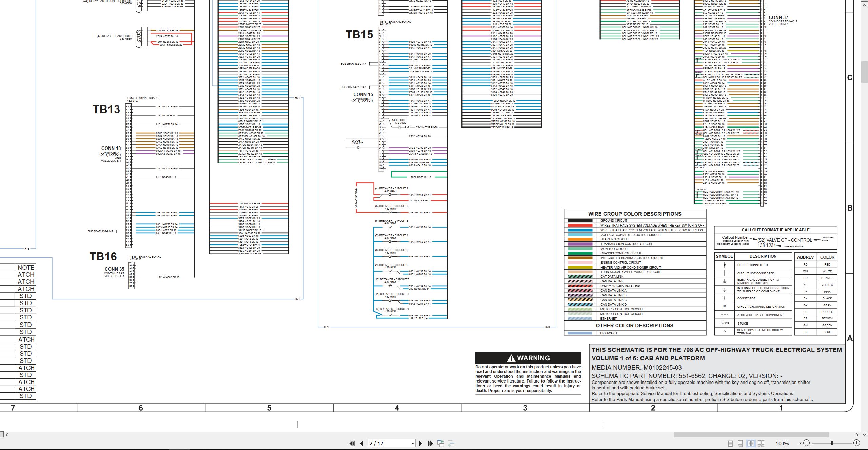Click the horizontal scrollbar thumb
The width and height of the screenshot is (868, 450).
[x=751, y=435]
